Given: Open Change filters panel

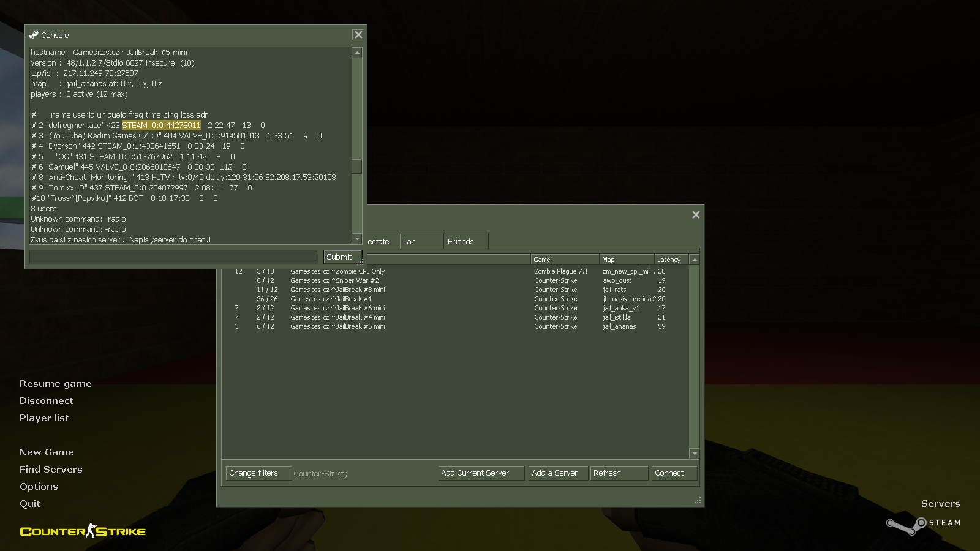Looking at the screenshot, I should pyautogui.click(x=258, y=473).
